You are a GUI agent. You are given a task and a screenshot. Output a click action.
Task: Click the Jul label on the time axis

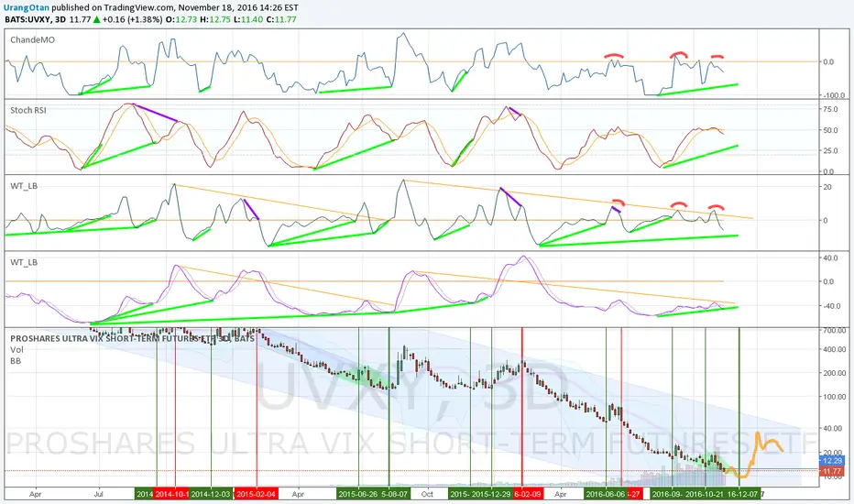[99, 494]
